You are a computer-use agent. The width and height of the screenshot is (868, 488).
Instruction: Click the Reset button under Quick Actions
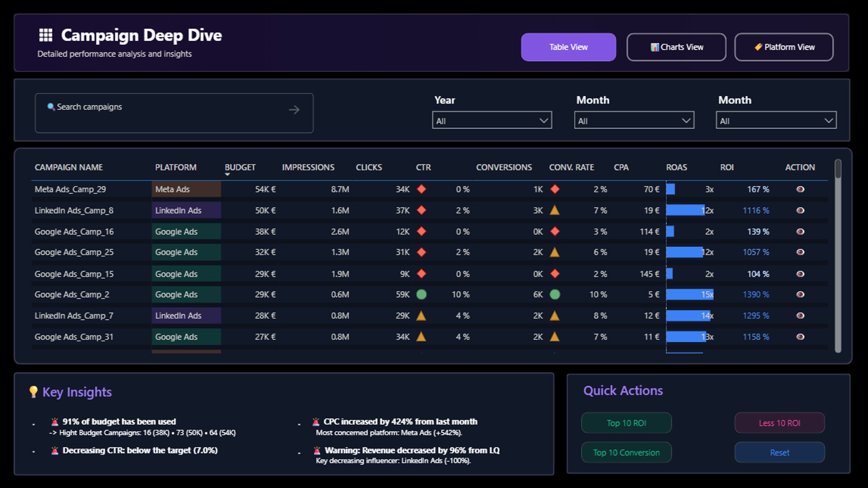point(779,452)
